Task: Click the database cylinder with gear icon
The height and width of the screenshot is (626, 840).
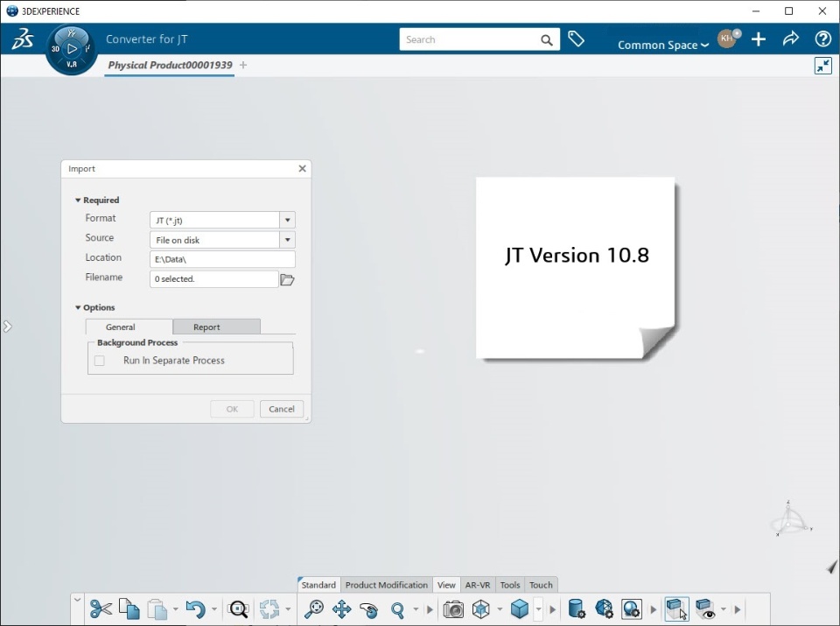Action: tap(576, 608)
